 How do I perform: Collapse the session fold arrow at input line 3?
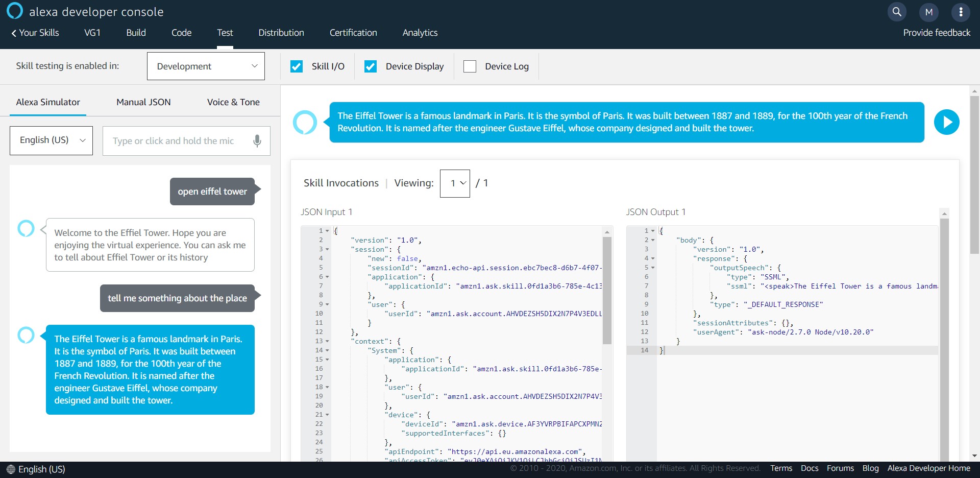click(327, 249)
